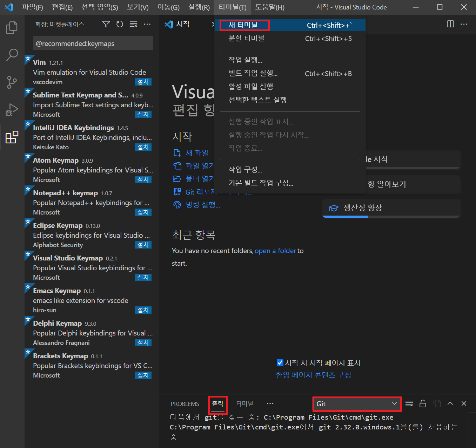Refresh the extensions marketplace list

pos(120,24)
